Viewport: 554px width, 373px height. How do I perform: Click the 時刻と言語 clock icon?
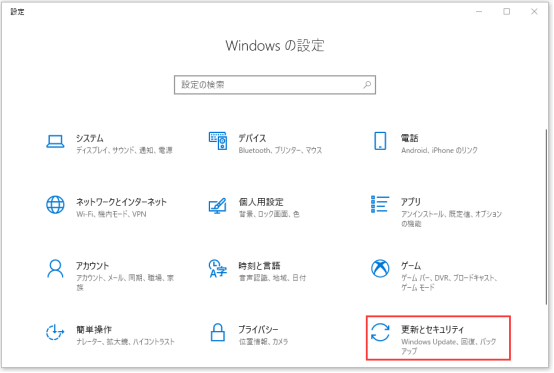(218, 269)
